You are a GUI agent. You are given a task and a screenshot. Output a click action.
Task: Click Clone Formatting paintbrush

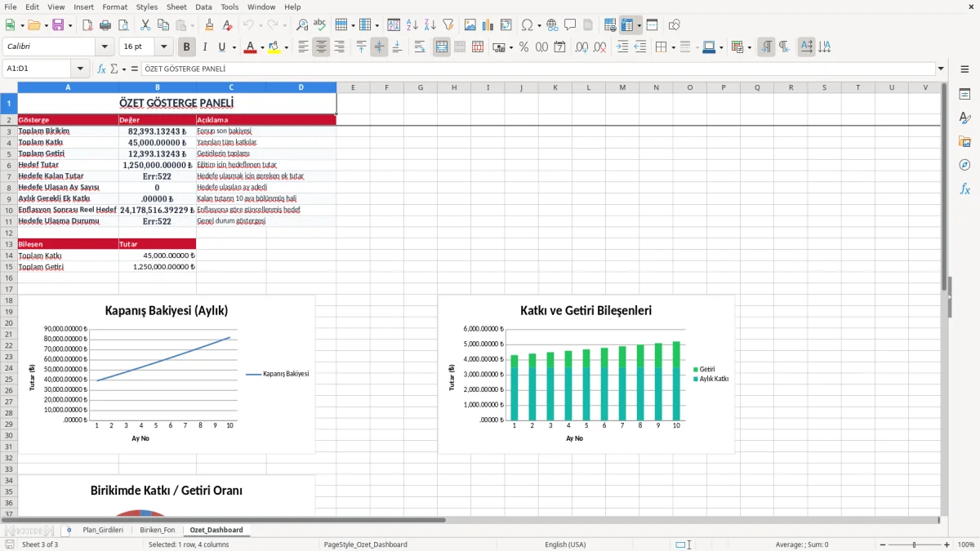209,25
